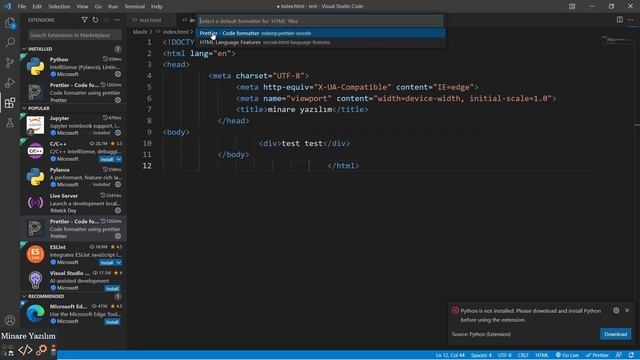Click Go Live in the status bar
This screenshot has height=360, width=640.
(567, 355)
